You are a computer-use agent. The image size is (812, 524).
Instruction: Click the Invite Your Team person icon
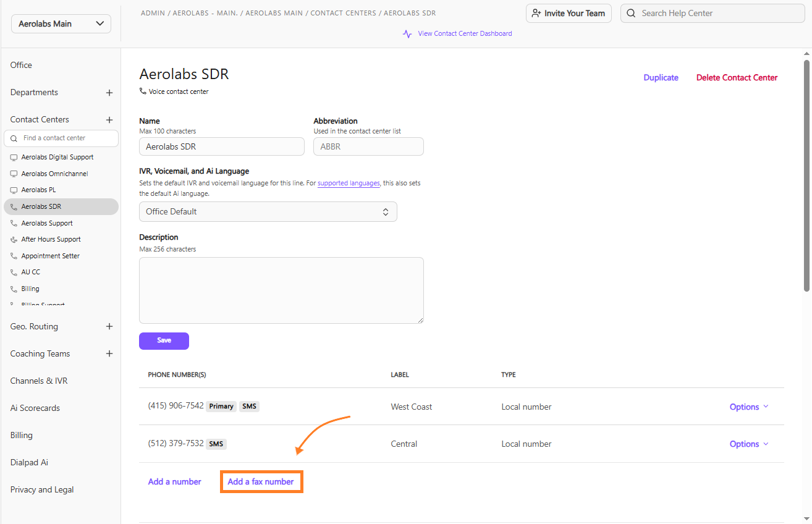536,13
